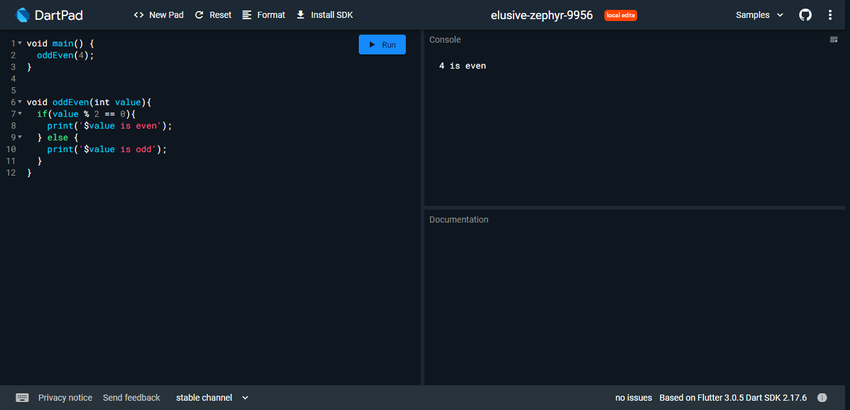Reset the pad code
This screenshot has width=850, height=410.
pyautogui.click(x=213, y=15)
